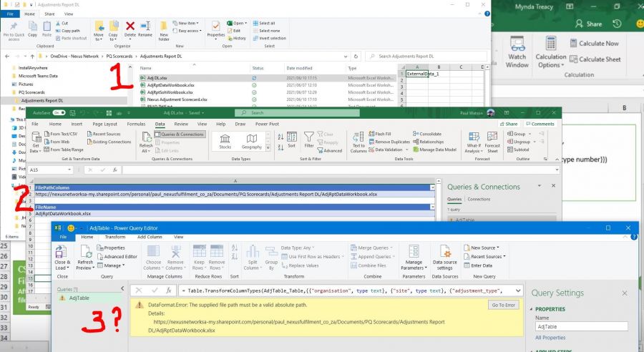Image resolution: width=644 pixels, height=352 pixels.
Task: Click Excel search box
Action: pyautogui.click(x=297, y=112)
